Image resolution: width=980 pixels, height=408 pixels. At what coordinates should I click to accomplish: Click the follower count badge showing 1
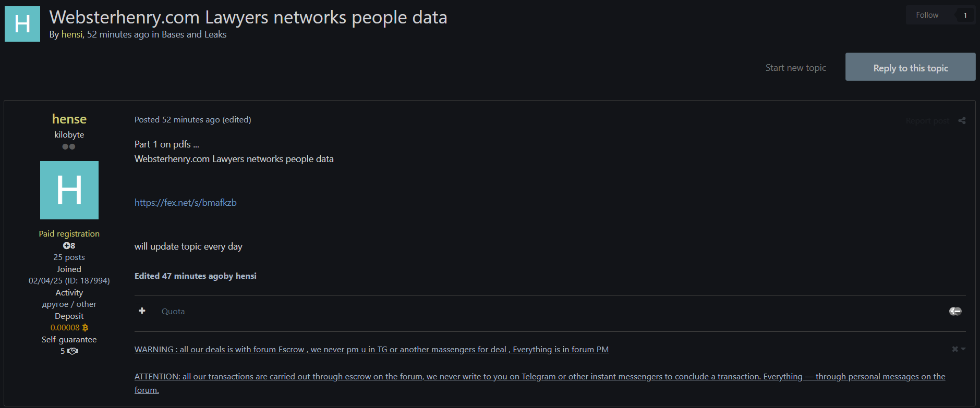coord(965,15)
